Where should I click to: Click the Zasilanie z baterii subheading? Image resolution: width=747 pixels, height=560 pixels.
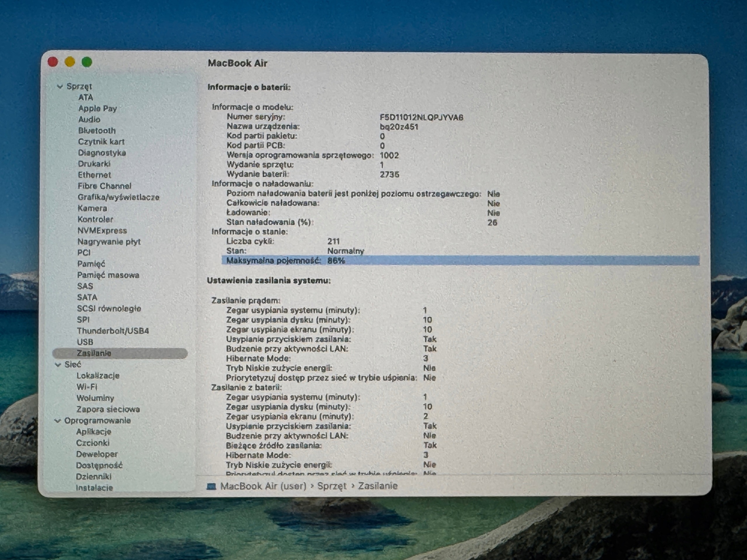tap(247, 388)
